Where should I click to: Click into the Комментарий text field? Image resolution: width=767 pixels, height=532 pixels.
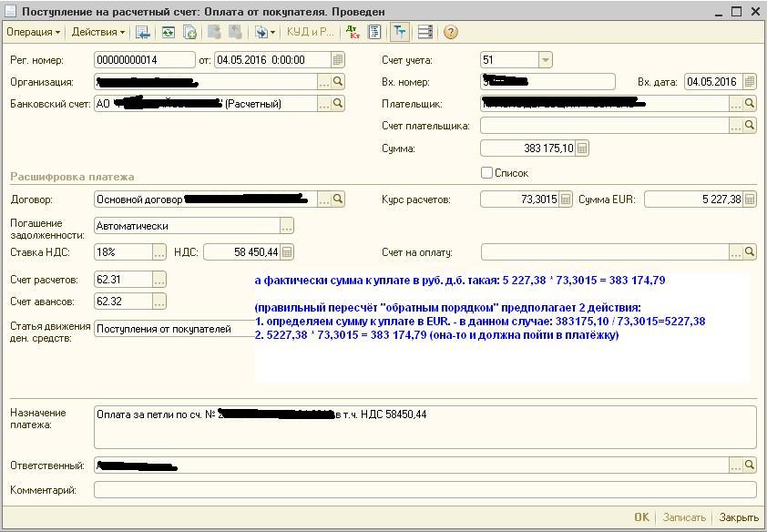point(424,490)
